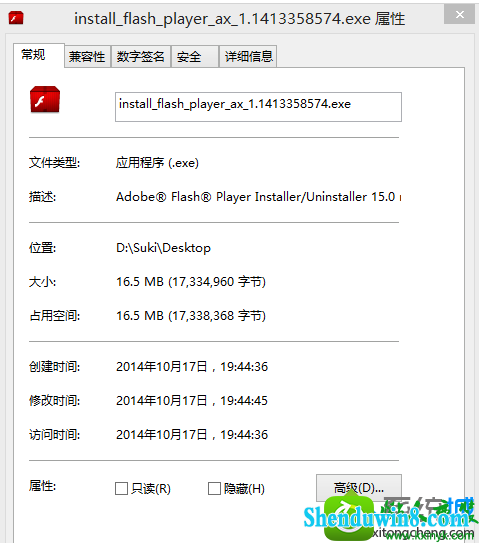Click the Adobe Flash Player Installer description
This screenshot has width=479, height=543.
click(258, 197)
